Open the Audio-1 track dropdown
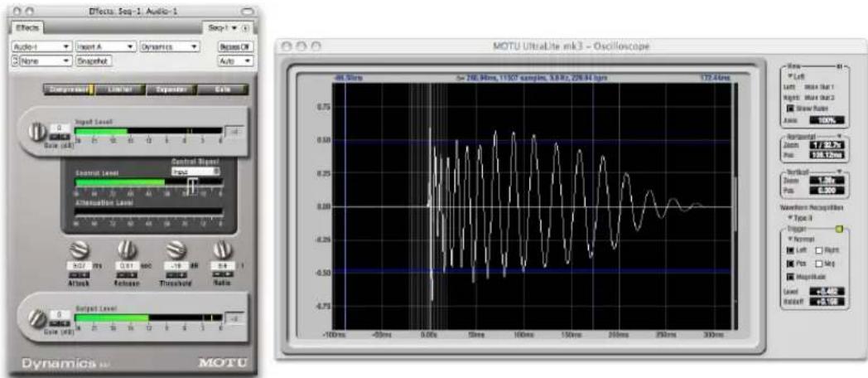868x378 pixels. coord(41,47)
